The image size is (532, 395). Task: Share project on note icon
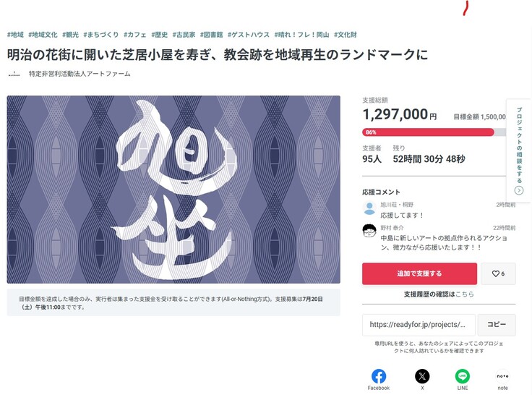(x=502, y=376)
